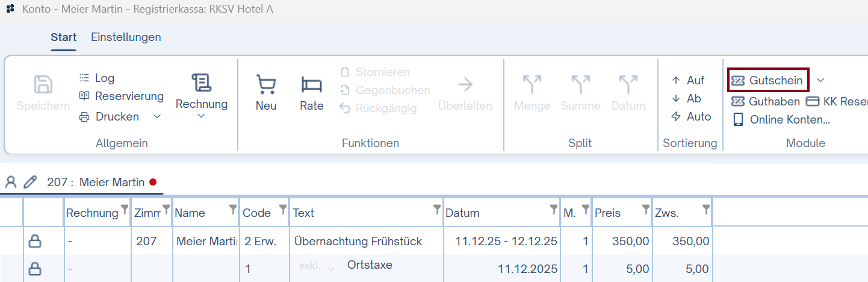Open the Guthaben module

pos(766,101)
